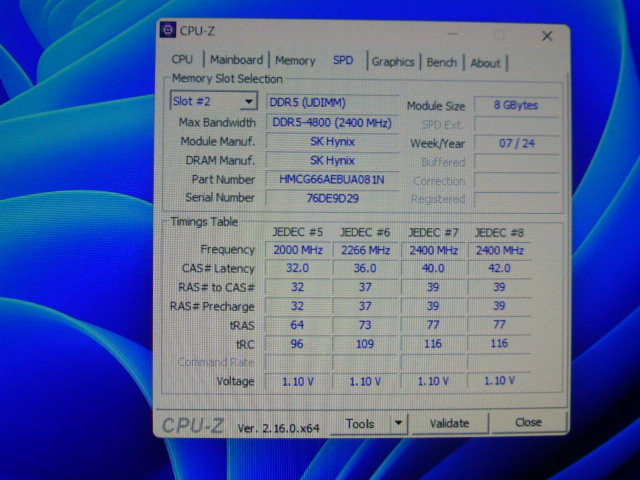
Task: Go to the Memory tab
Action: tap(295, 61)
